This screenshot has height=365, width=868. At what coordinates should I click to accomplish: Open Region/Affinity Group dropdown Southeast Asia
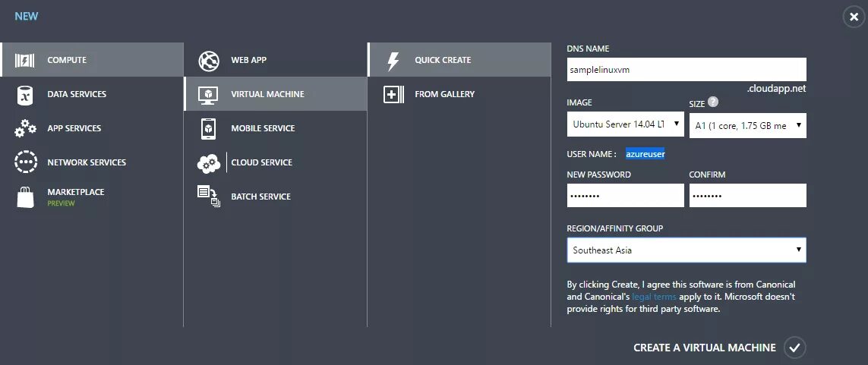687,250
